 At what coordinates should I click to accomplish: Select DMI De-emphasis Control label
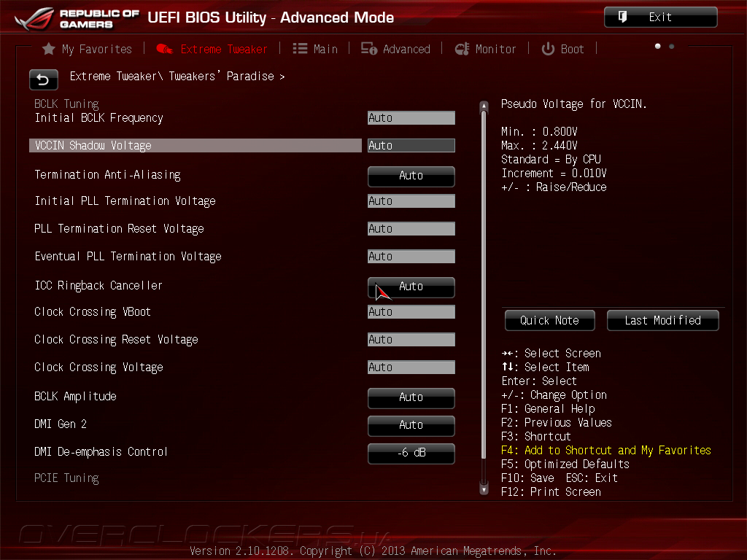tap(101, 452)
